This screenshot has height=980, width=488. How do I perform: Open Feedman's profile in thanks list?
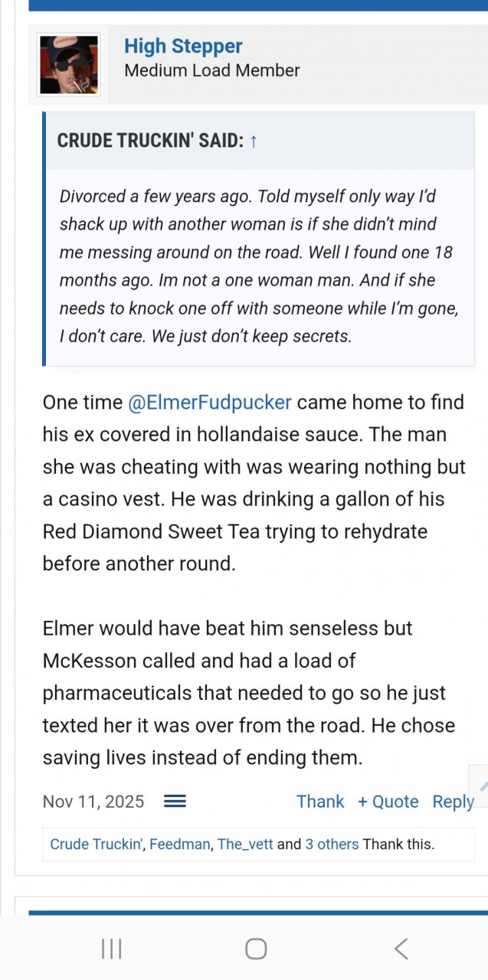tap(180, 844)
